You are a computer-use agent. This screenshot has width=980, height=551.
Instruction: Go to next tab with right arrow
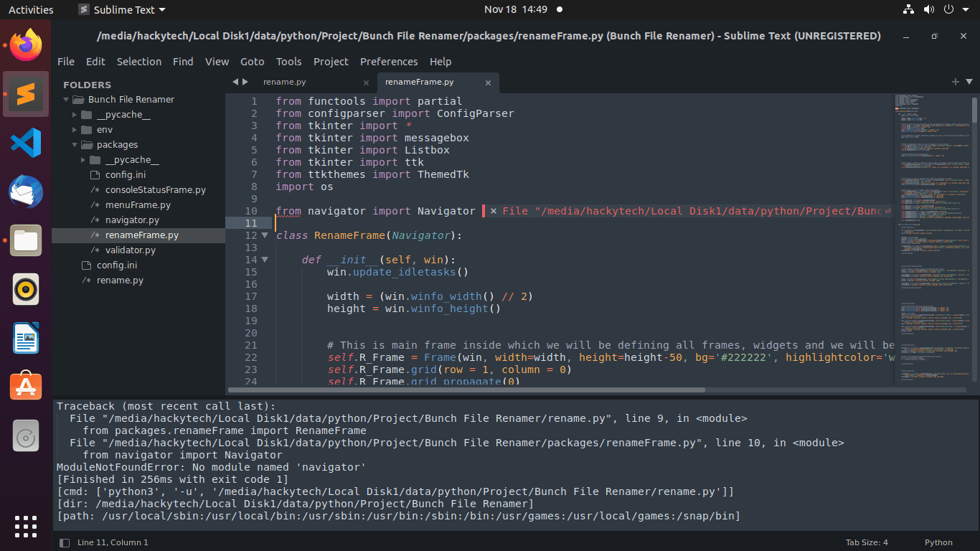click(x=245, y=82)
